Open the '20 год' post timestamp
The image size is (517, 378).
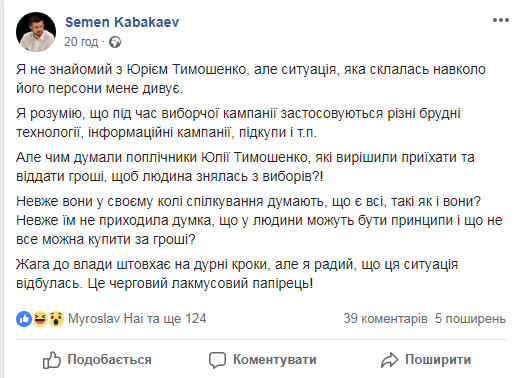(x=81, y=42)
